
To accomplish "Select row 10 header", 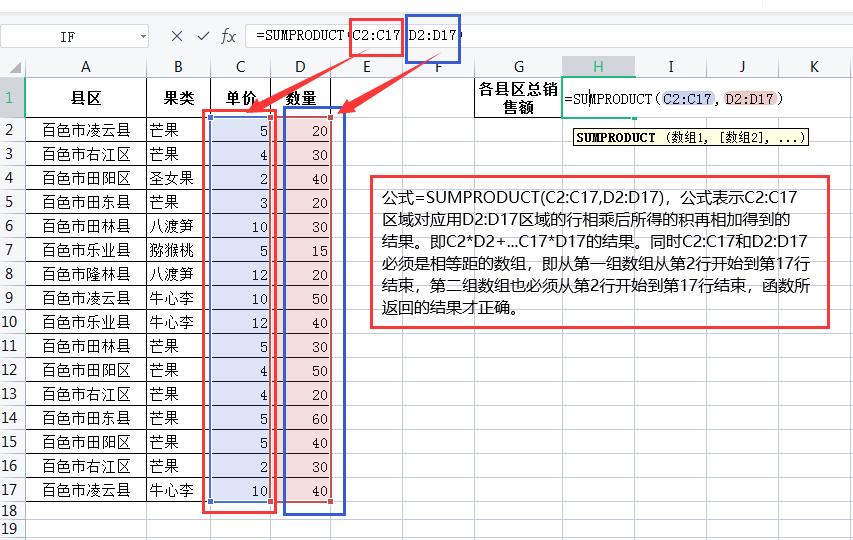I will click(x=12, y=322).
